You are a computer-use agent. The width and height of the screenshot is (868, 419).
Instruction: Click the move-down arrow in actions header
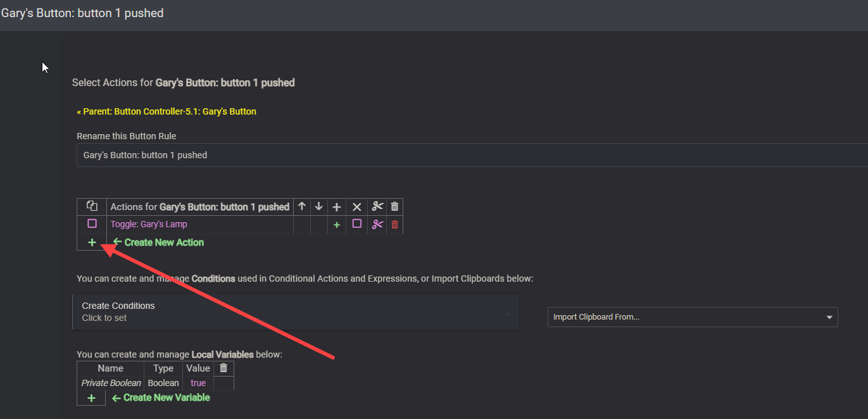[319, 206]
